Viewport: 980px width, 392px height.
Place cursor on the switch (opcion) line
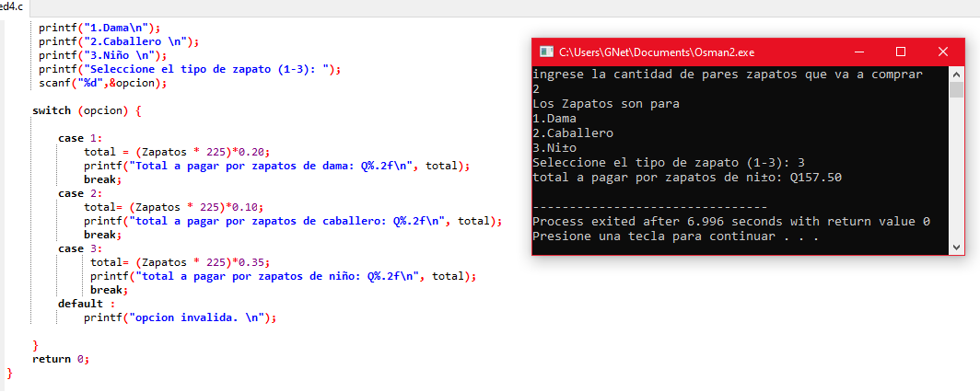pyautogui.click(x=87, y=110)
